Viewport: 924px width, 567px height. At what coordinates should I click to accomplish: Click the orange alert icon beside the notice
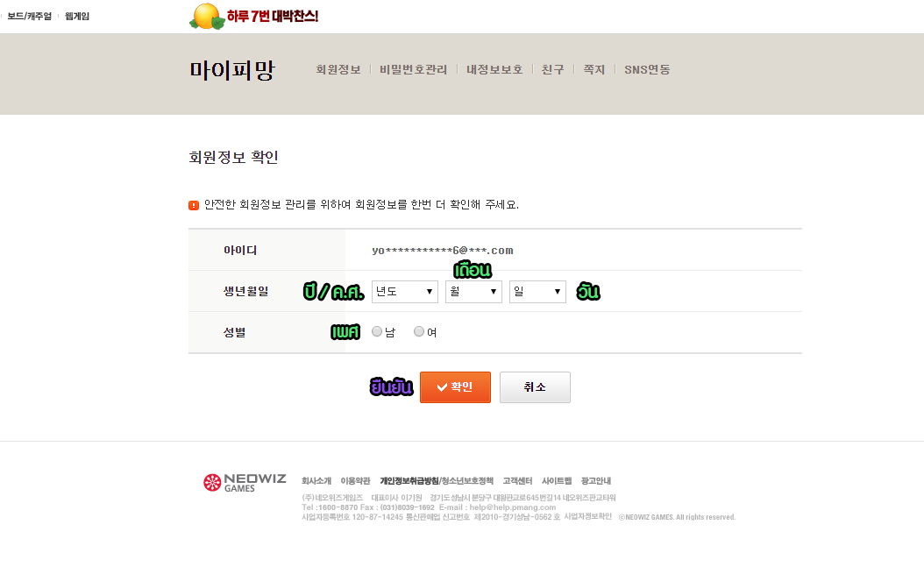click(x=194, y=205)
